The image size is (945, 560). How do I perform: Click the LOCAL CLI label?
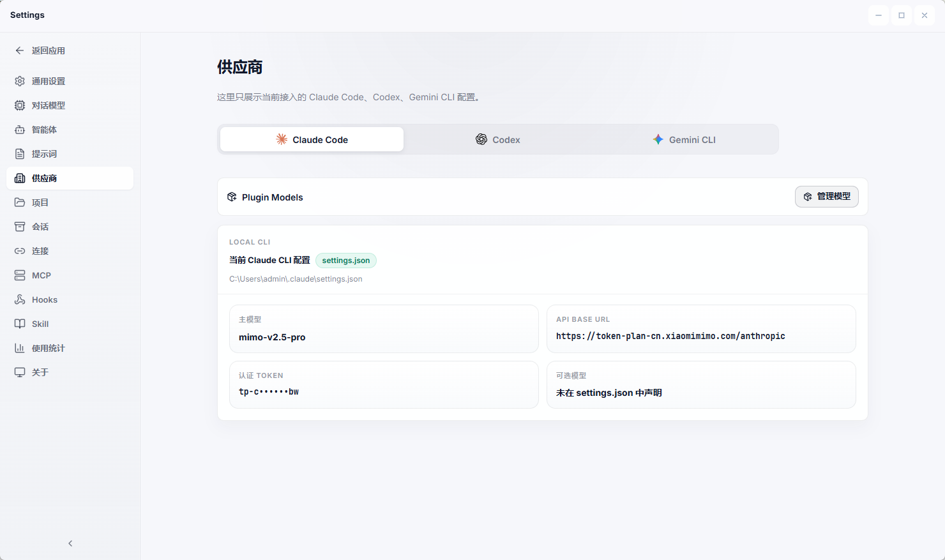(x=250, y=242)
